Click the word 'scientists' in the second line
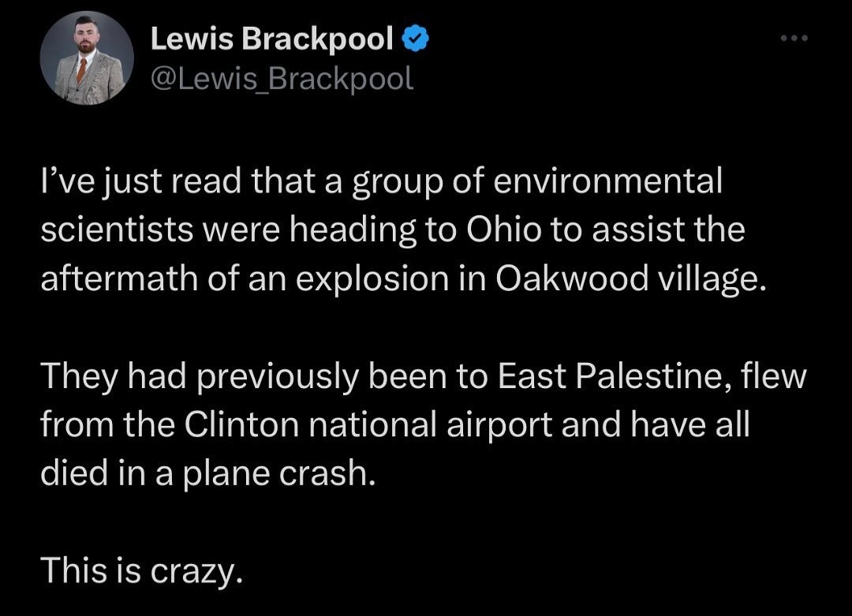The width and height of the screenshot is (852, 616). tap(117, 230)
